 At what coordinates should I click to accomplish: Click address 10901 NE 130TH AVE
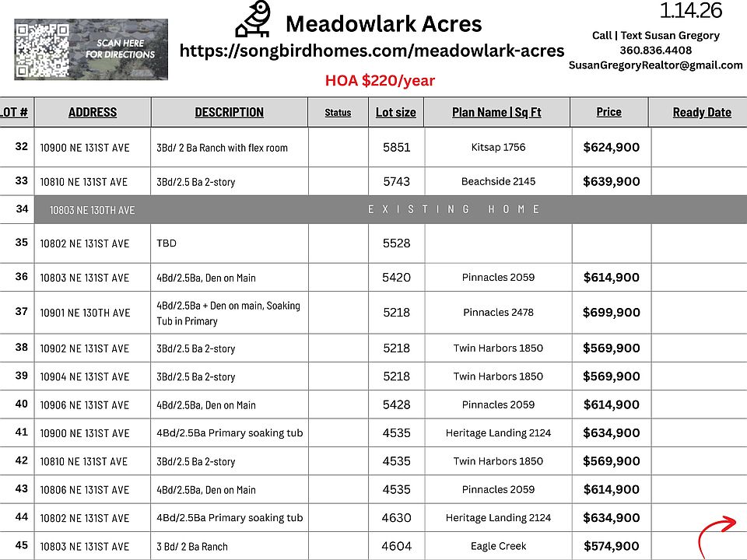click(x=85, y=313)
